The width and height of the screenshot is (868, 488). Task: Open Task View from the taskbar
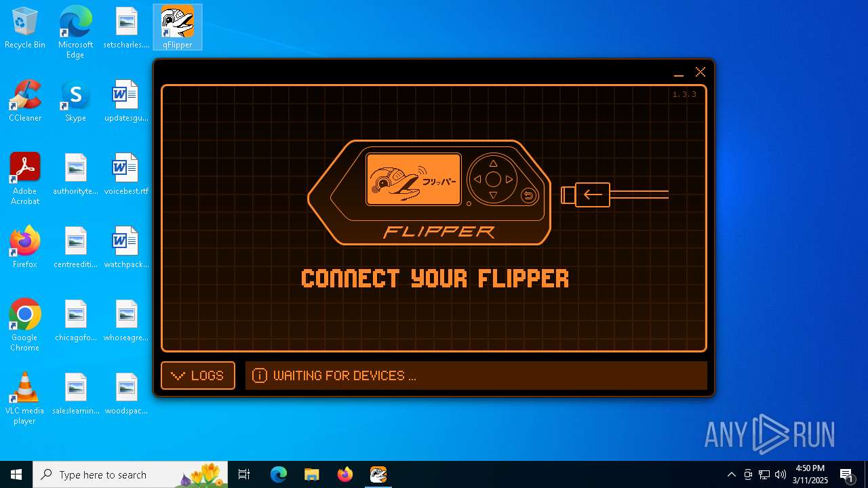(x=244, y=474)
